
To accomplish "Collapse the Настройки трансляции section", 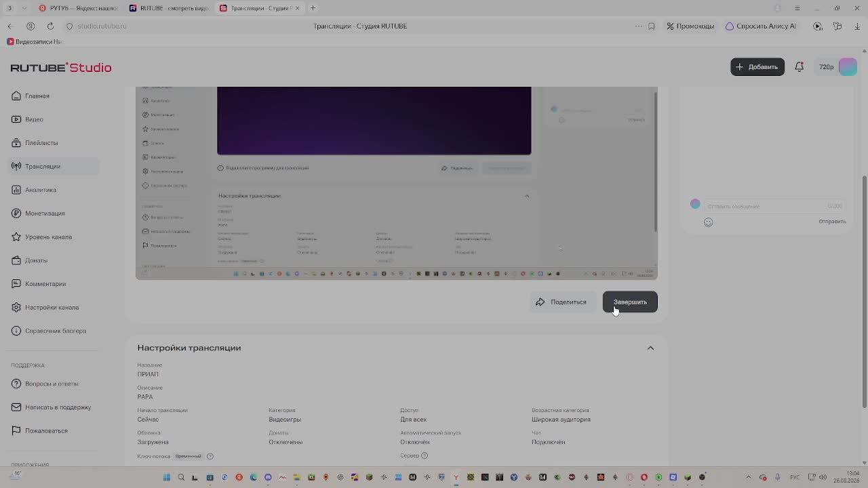I will pyautogui.click(x=650, y=348).
